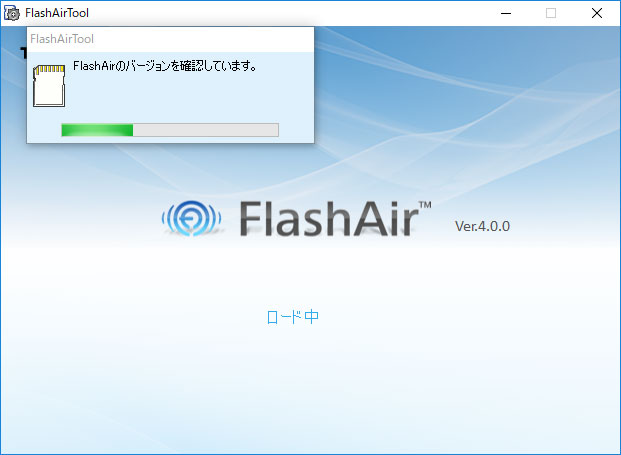Minimize the FlashAirTool window
This screenshot has height=455, width=621.
coord(506,13)
